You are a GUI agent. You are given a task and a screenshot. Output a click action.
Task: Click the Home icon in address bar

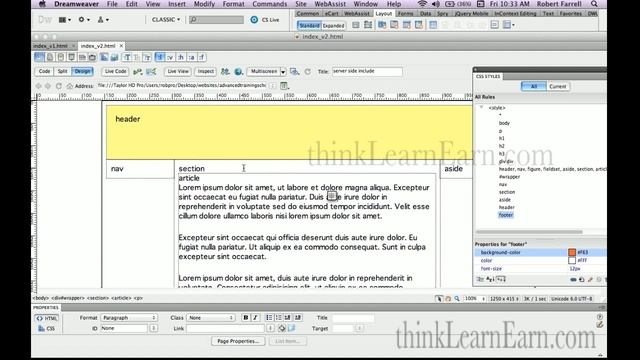click(70, 86)
